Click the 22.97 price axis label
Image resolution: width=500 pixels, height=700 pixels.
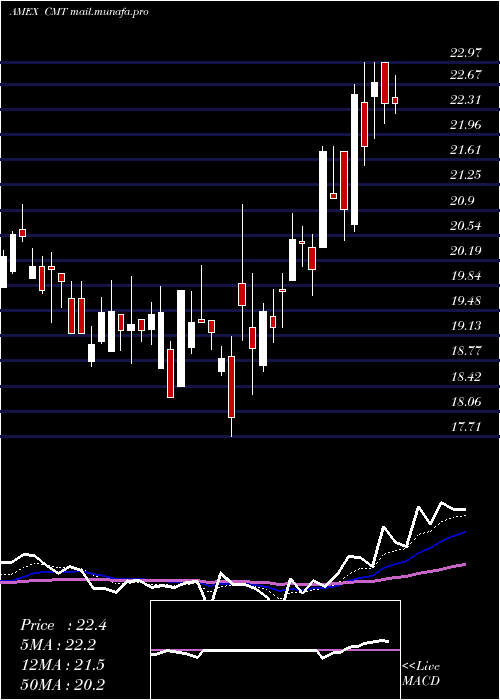point(466,53)
